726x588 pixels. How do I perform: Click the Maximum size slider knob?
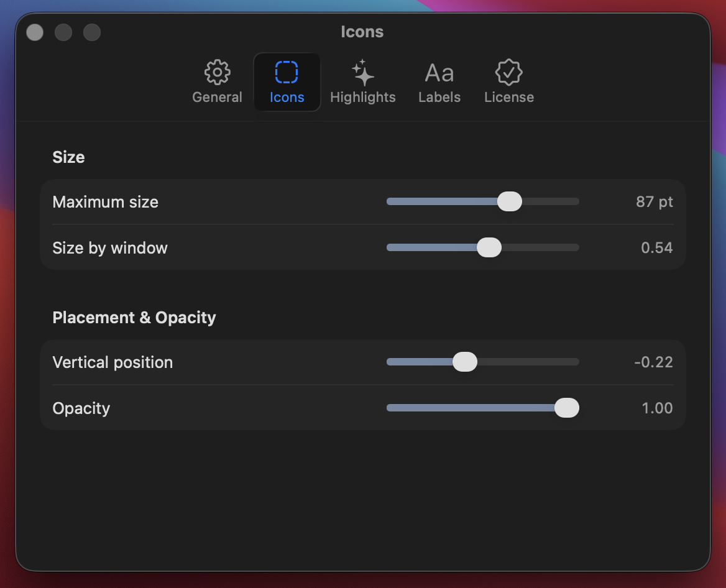(x=509, y=201)
